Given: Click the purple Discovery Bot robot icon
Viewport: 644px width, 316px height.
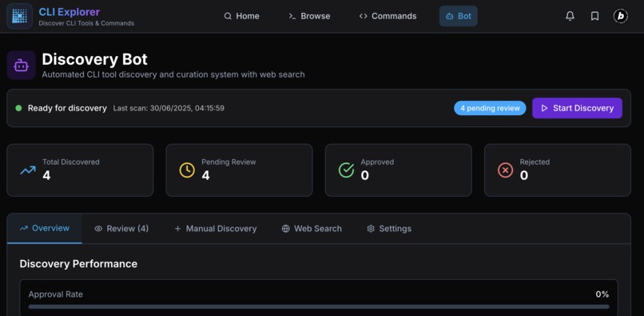Looking at the screenshot, I should [21, 65].
